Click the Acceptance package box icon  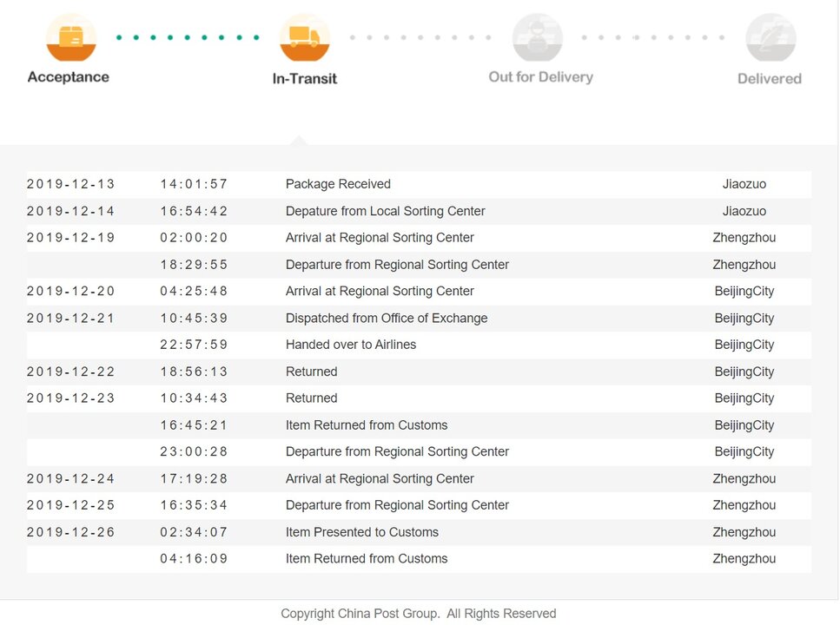tap(71, 37)
